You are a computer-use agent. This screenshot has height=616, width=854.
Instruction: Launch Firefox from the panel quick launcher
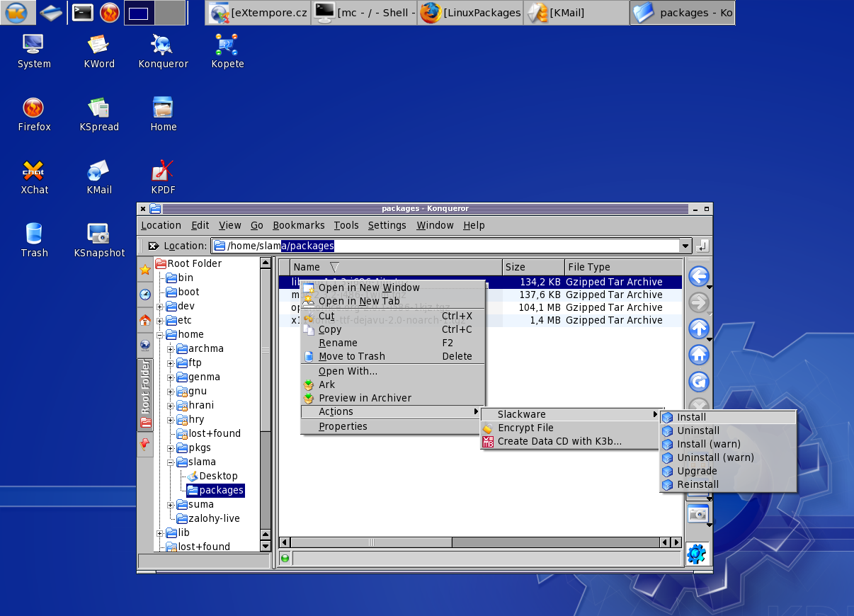[109, 12]
